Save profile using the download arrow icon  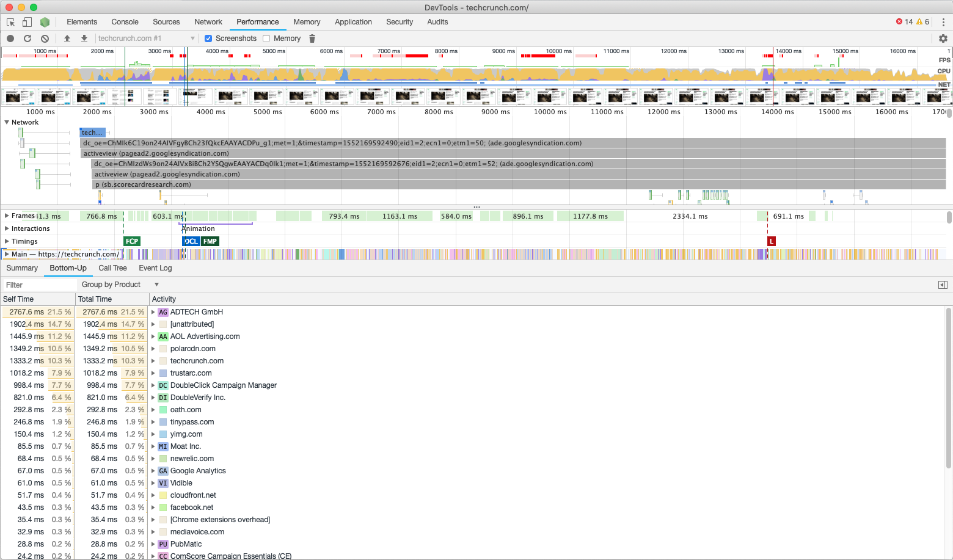(x=84, y=38)
